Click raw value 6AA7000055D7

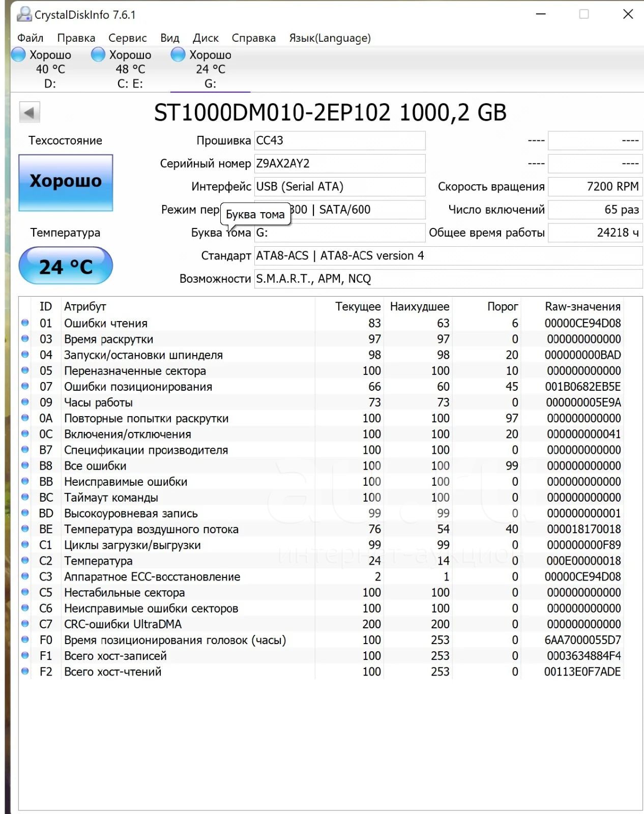coord(582,640)
